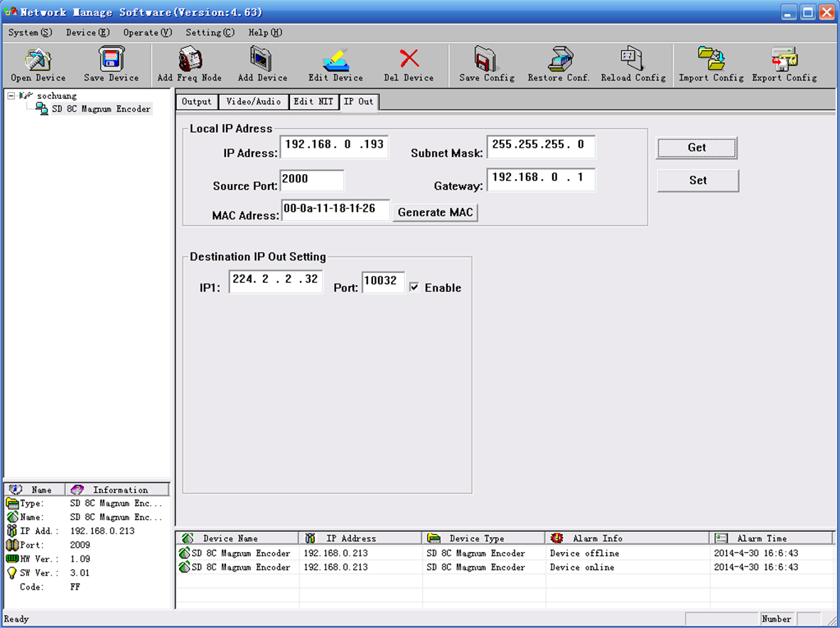840x628 pixels.
Task: Click the red X Del Device icon
Action: point(409,60)
